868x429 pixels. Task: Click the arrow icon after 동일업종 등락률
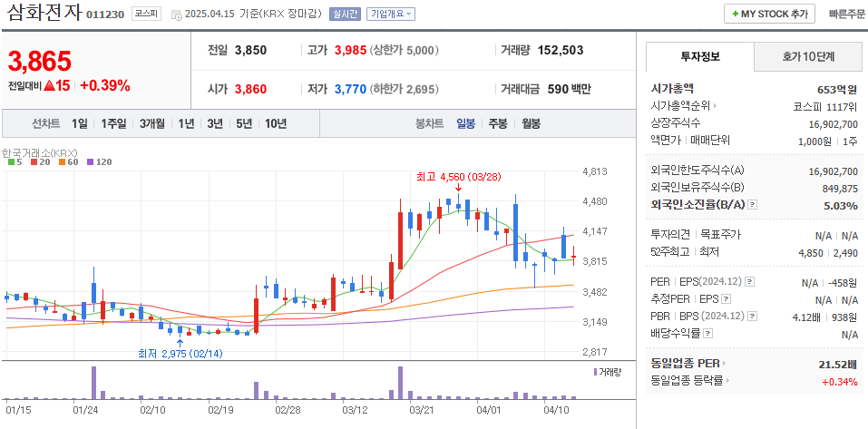point(728,381)
